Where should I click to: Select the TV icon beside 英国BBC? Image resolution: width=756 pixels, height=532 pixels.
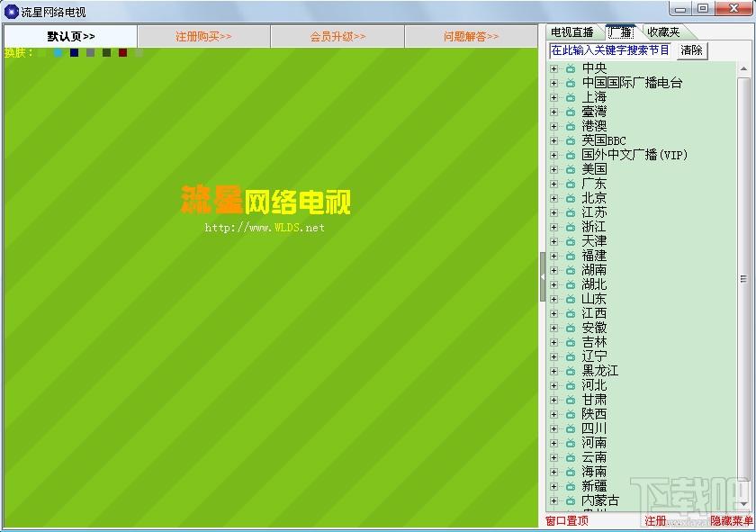point(571,140)
